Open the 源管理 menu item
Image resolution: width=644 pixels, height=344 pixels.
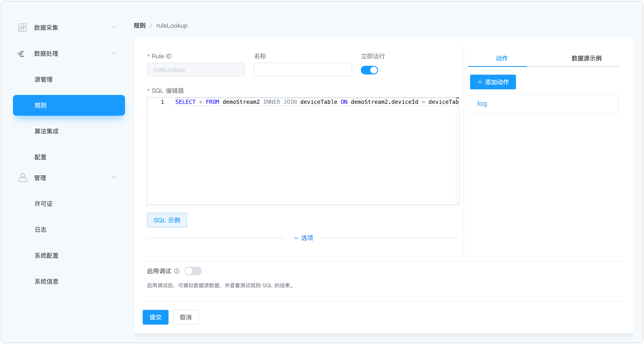(x=44, y=79)
